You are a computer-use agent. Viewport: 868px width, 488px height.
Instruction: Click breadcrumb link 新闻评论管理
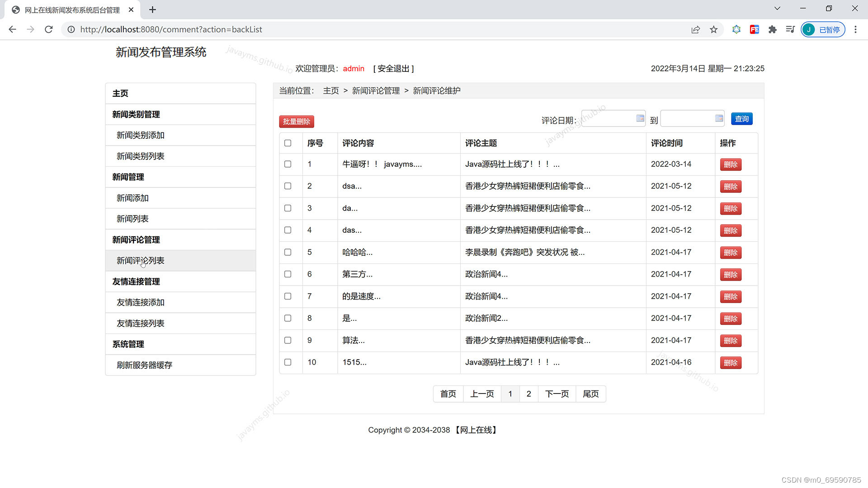(x=376, y=91)
